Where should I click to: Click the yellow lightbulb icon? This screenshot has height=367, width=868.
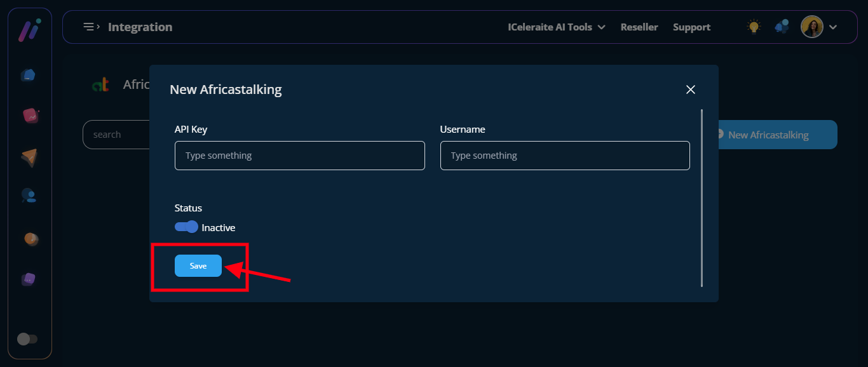click(x=754, y=27)
